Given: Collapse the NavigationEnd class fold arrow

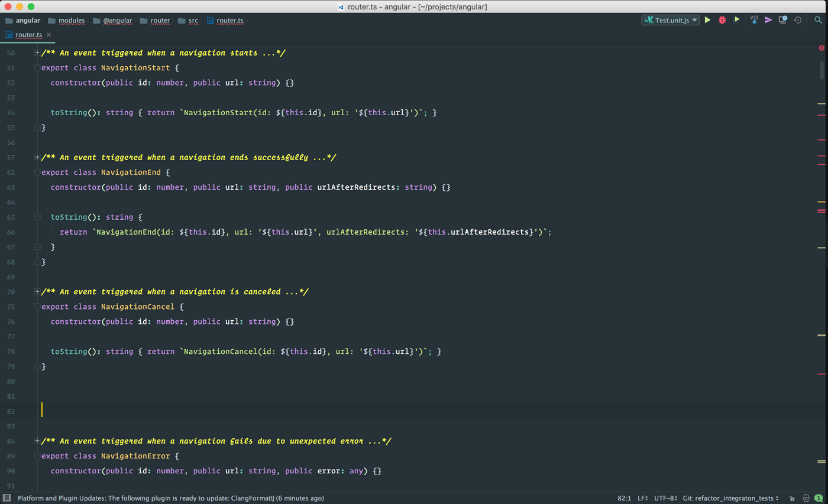Looking at the screenshot, I should click(37, 172).
